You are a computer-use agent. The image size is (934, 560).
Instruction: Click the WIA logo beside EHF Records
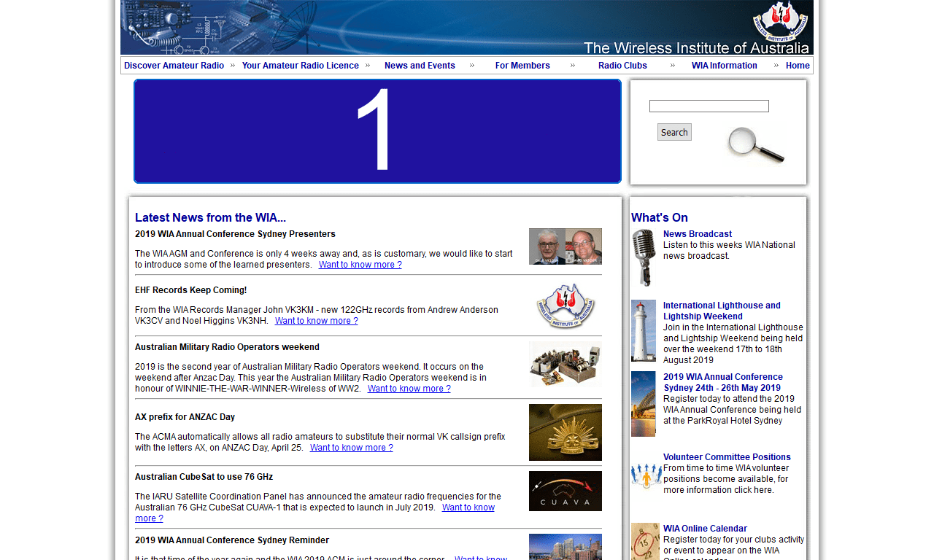point(566,306)
